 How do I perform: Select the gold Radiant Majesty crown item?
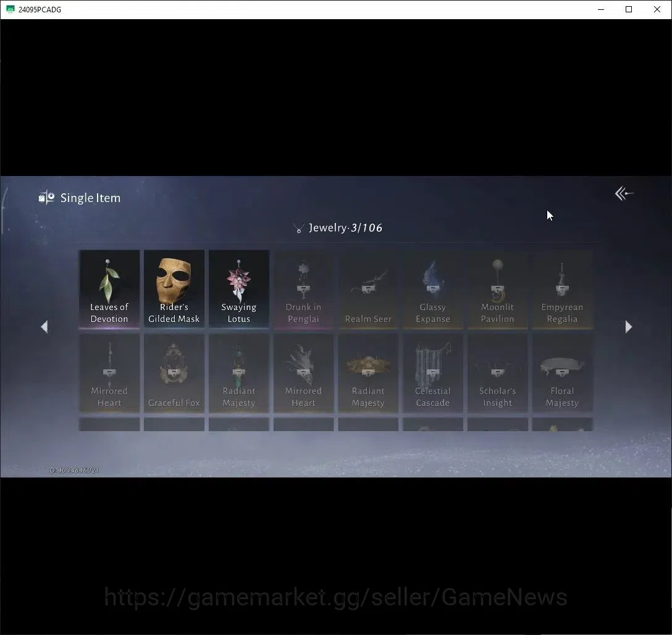[368, 373]
